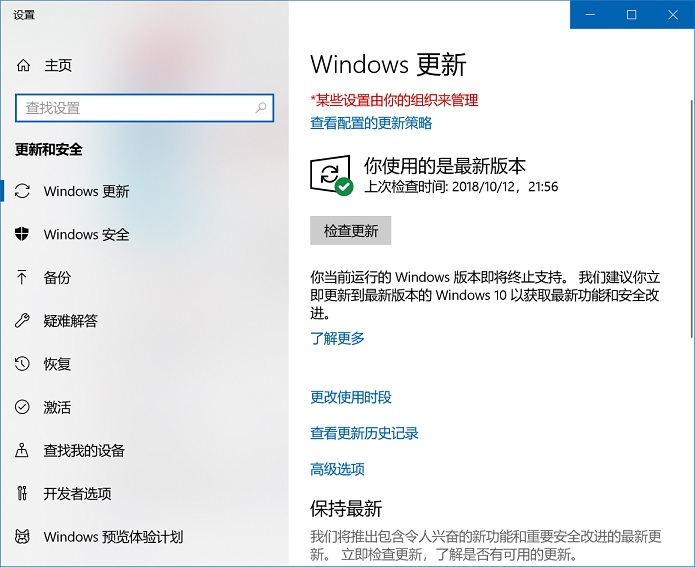Click the 你使用的是最新版本 status text
The width and height of the screenshot is (695, 567).
pos(445,166)
